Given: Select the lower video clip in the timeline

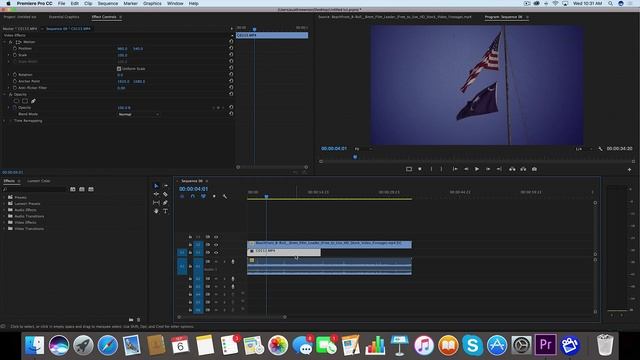Looking at the screenshot, I should 284,252.
